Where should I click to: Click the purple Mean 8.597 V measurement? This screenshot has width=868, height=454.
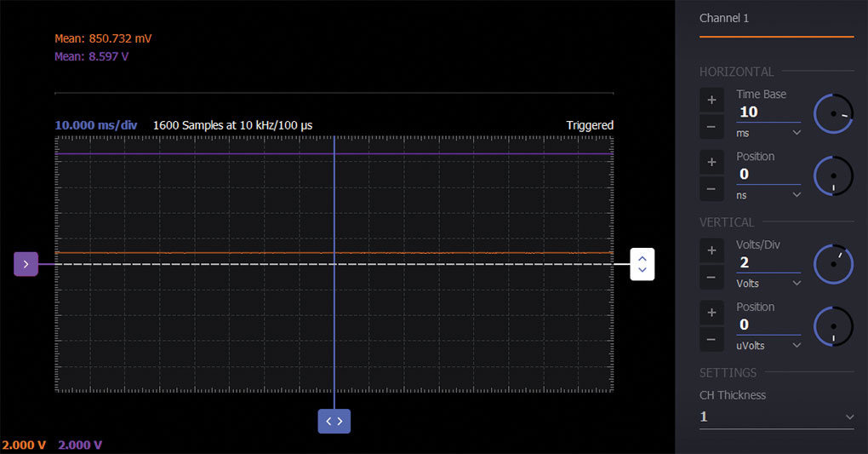tap(91, 56)
